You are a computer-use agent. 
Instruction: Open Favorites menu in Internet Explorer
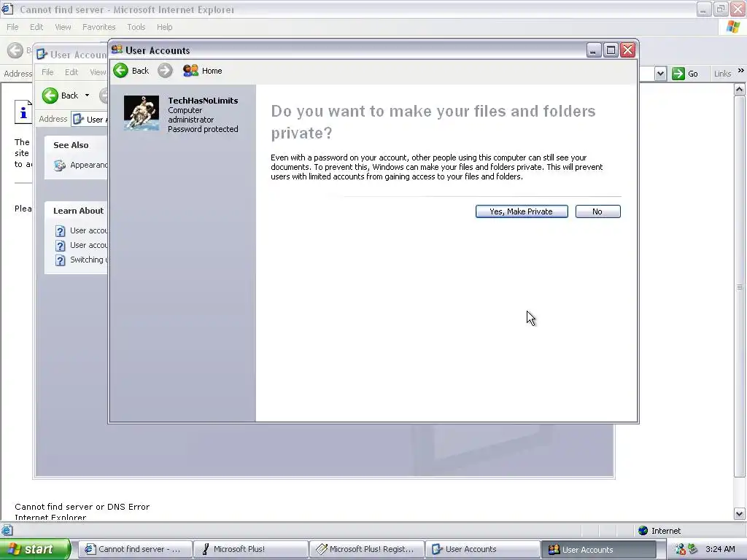click(x=98, y=27)
